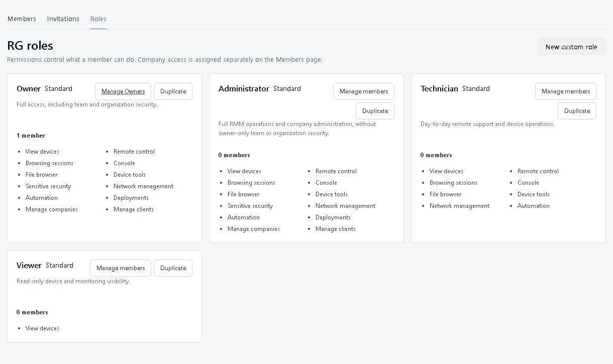The image size is (613, 364).
Task: Open the Invitations tab
Action: (63, 19)
